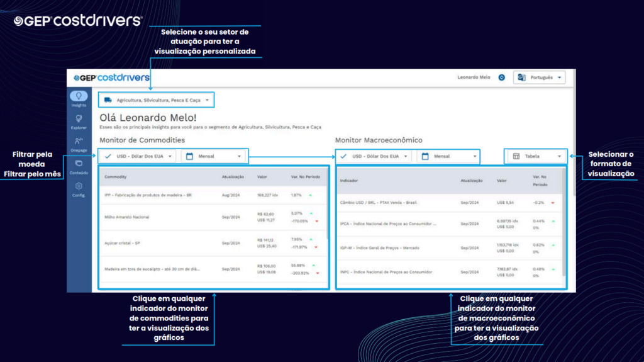The width and height of the screenshot is (644, 362).
Task: Select Câmbio USD / BRL - PTAX Venda row
Action: (449, 203)
